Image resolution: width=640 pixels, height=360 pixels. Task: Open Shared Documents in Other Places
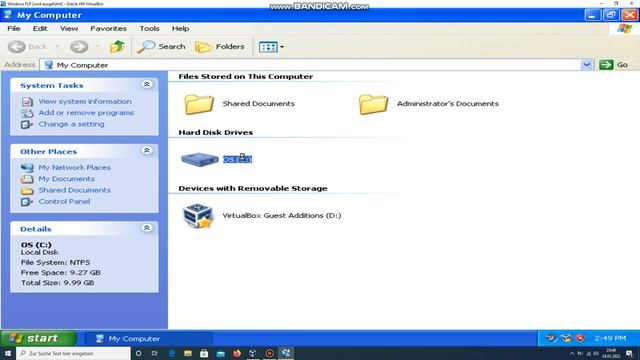click(74, 190)
